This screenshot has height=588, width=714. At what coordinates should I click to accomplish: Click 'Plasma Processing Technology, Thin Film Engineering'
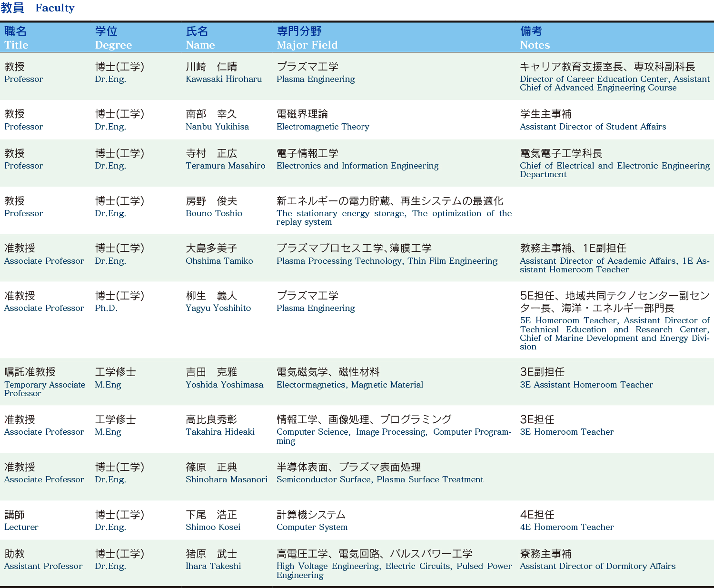(x=387, y=261)
